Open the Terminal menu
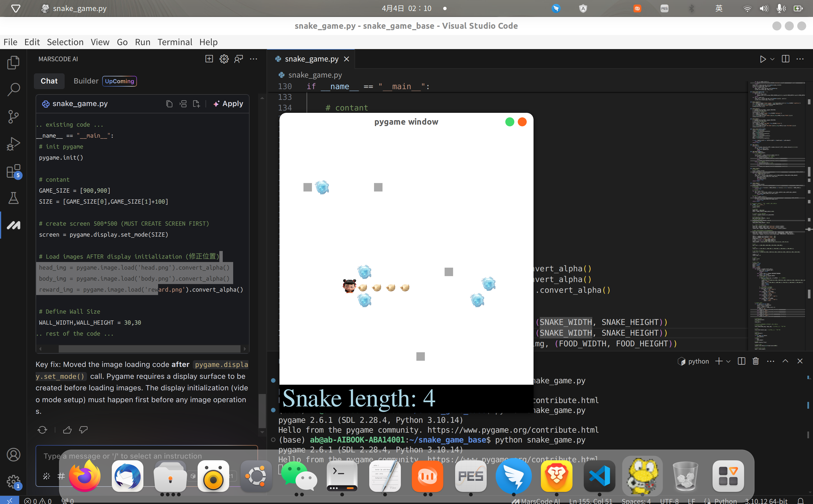The image size is (813, 504). [x=175, y=42]
